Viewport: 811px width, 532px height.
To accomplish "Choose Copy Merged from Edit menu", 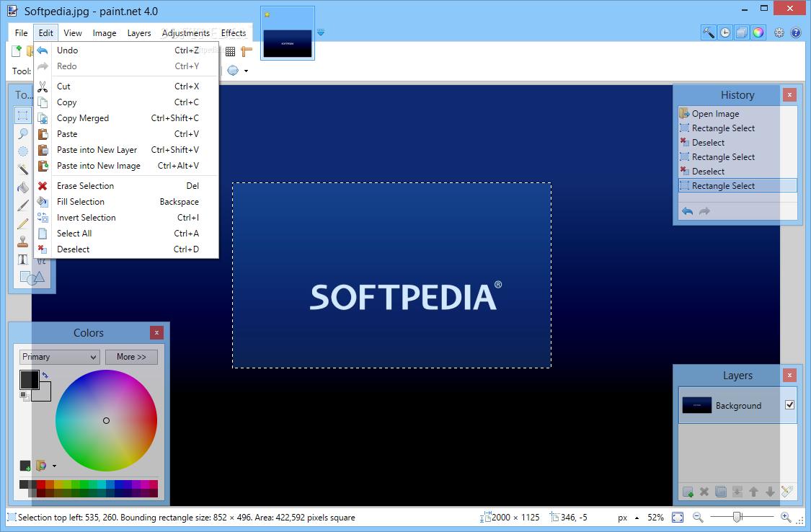I will click(x=127, y=118).
